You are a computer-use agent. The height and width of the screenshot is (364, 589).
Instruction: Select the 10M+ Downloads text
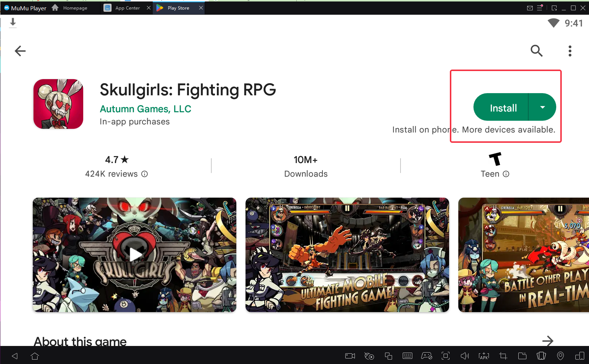(306, 166)
